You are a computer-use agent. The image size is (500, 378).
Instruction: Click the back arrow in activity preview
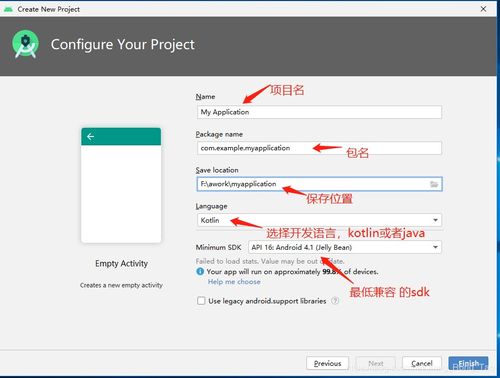coord(90,136)
